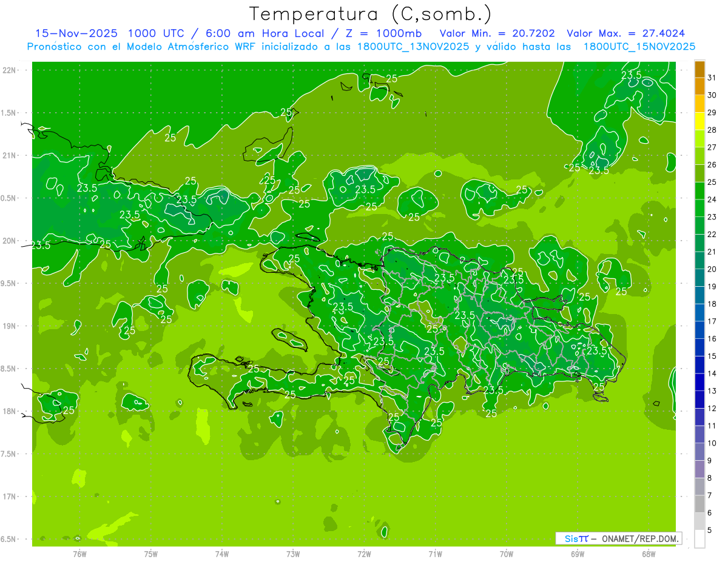
Task: Click the '74W' longitude label
Action: click(x=222, y=554)
